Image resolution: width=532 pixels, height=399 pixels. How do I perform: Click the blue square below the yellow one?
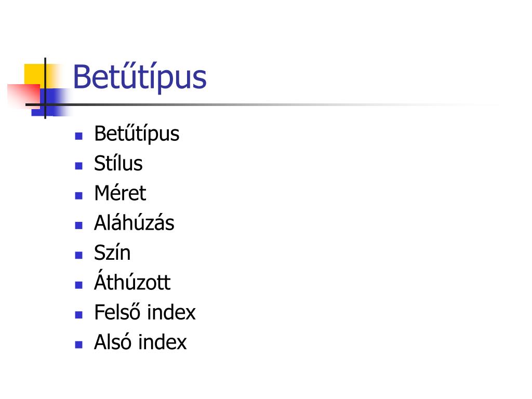click(x=51, y=102)
